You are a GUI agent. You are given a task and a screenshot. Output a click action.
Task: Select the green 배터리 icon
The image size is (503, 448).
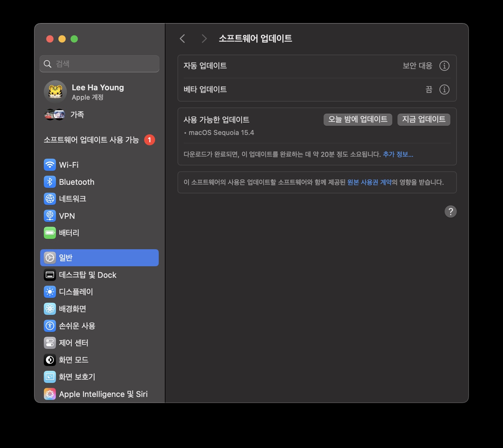50,233
